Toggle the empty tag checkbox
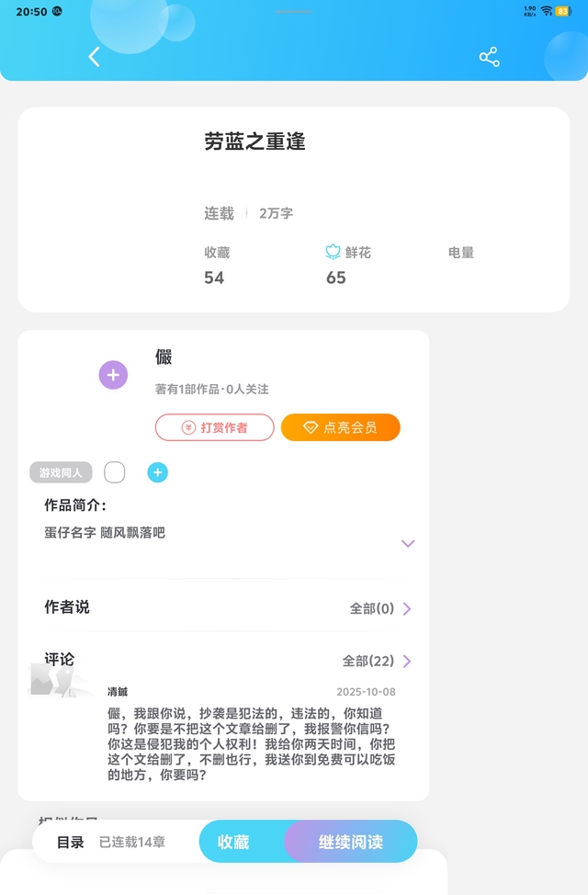 pyautogui.click(x=115, y=472)
